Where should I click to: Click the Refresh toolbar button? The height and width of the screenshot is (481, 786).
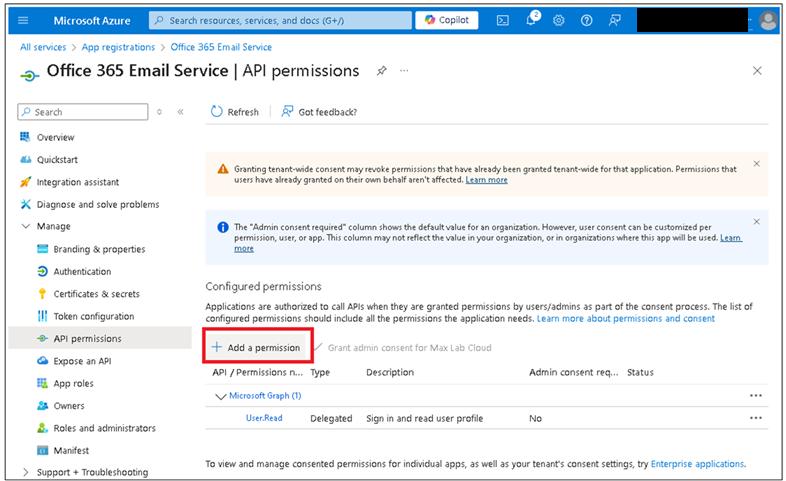pos(235,112)
